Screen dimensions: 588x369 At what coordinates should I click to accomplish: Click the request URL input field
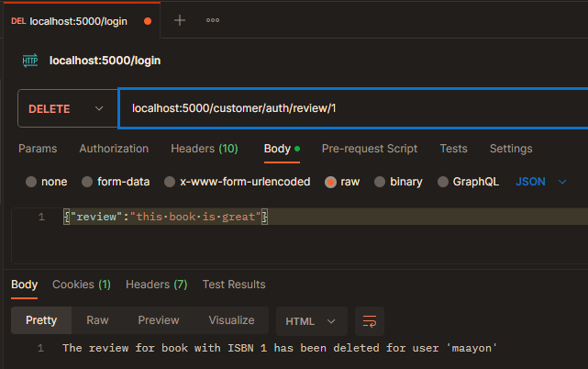353,108
